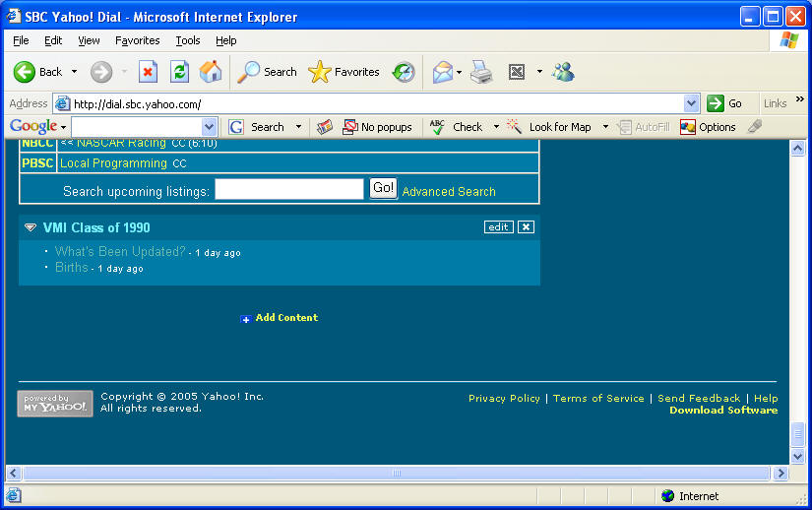
Task: Click the Add Content link
Action: pos(286,318)
